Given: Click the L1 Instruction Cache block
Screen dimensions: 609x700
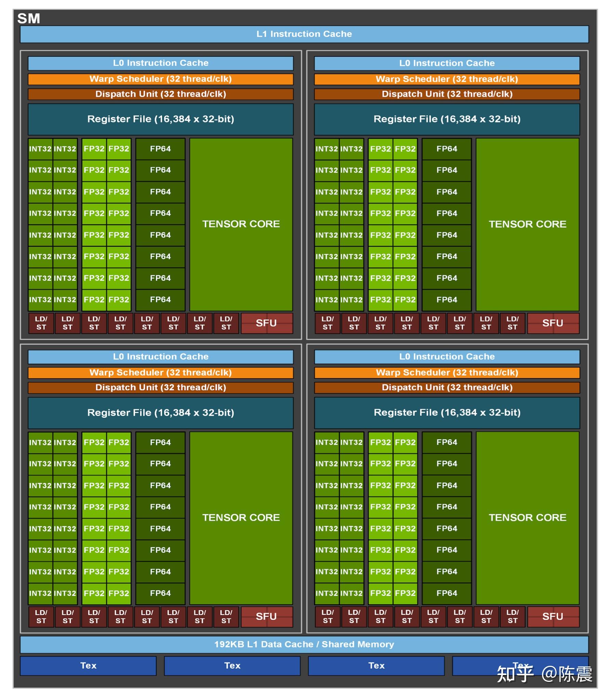Looking at the screenshot, I should 304,34.
